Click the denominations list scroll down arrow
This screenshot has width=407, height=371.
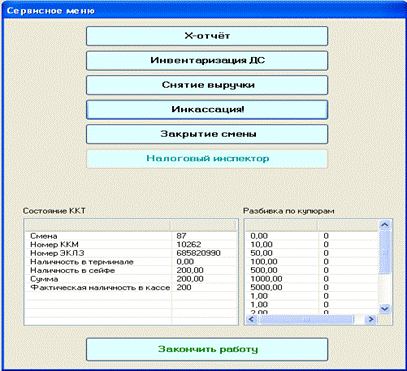385,309
